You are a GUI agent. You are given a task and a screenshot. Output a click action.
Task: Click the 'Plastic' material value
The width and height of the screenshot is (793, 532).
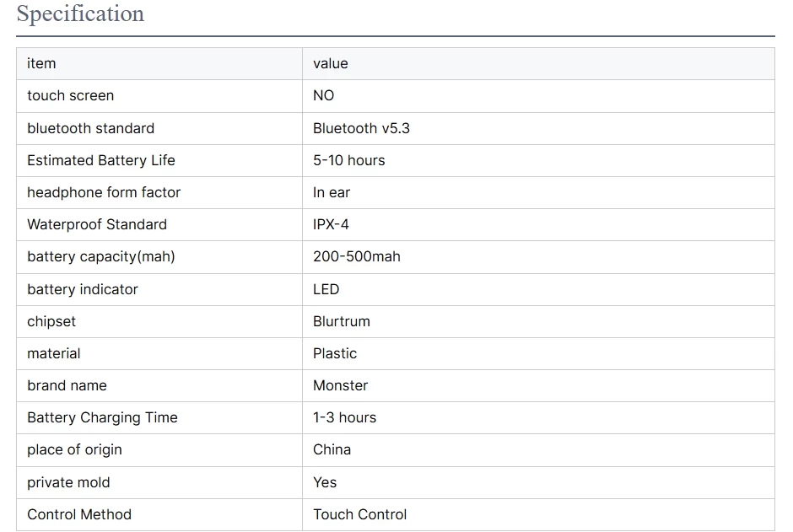[334, 353]
